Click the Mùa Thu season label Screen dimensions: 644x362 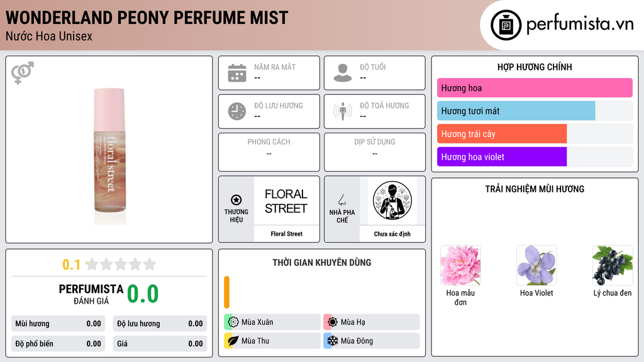point(255,341)
